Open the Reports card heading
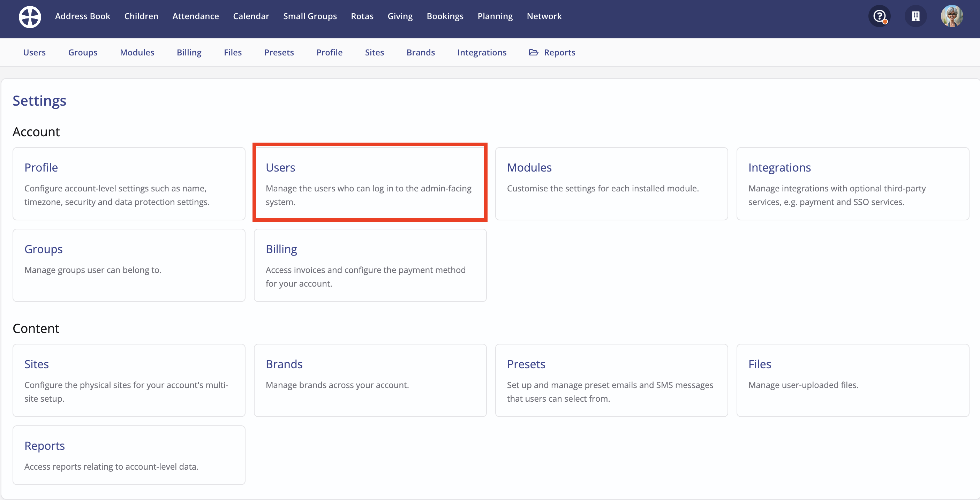Image resolution: width=980 pixels, height=500 pixels. [x=45, y=446]
